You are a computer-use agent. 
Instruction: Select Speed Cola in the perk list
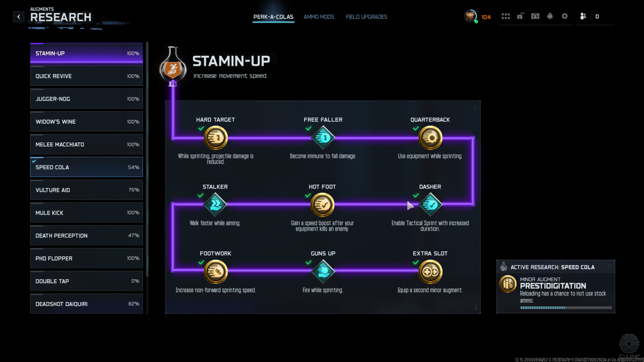point(87,167)
